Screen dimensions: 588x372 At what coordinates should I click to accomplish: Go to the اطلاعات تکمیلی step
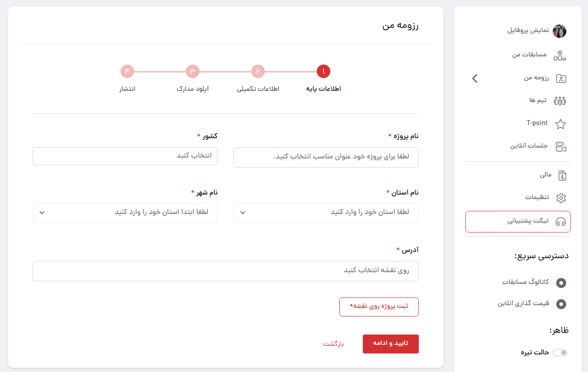[x=258, y=71]
